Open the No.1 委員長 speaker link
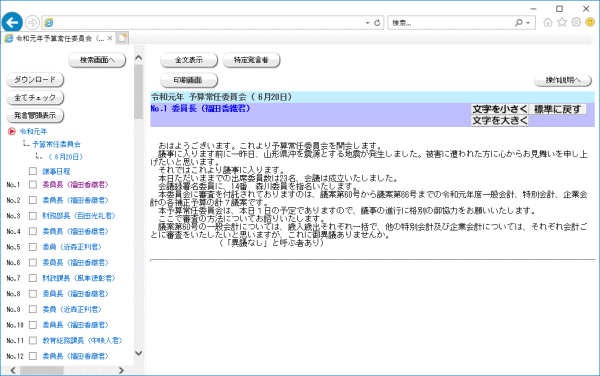The image size is (600, 376). point(75,185)
